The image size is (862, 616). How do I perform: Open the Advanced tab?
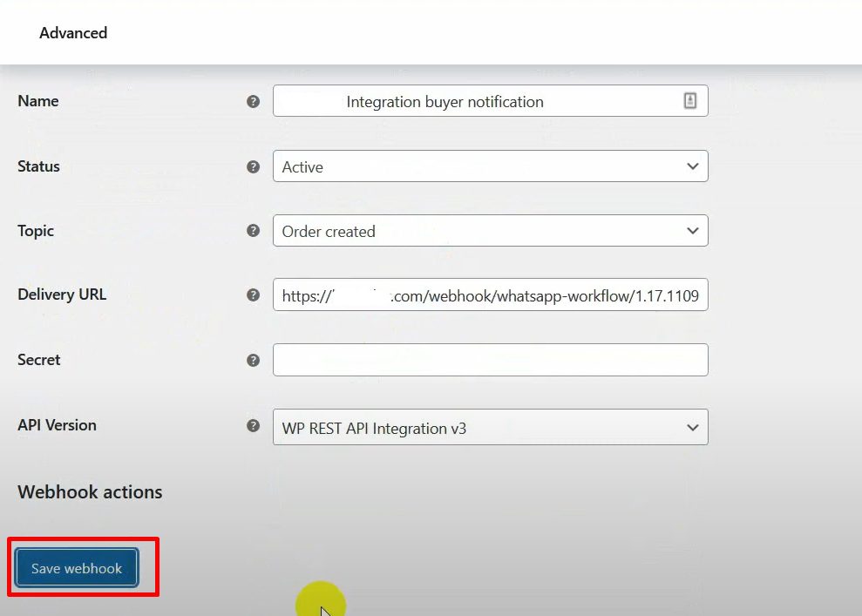pyautogui.click(x=73, y=33)
